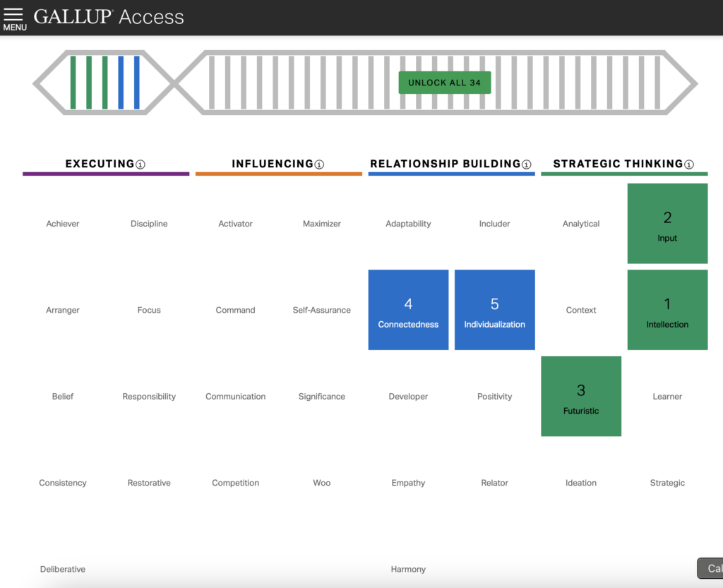Click the Executing info icon
This screenshot has width=723, height=588.
point(140,164)
